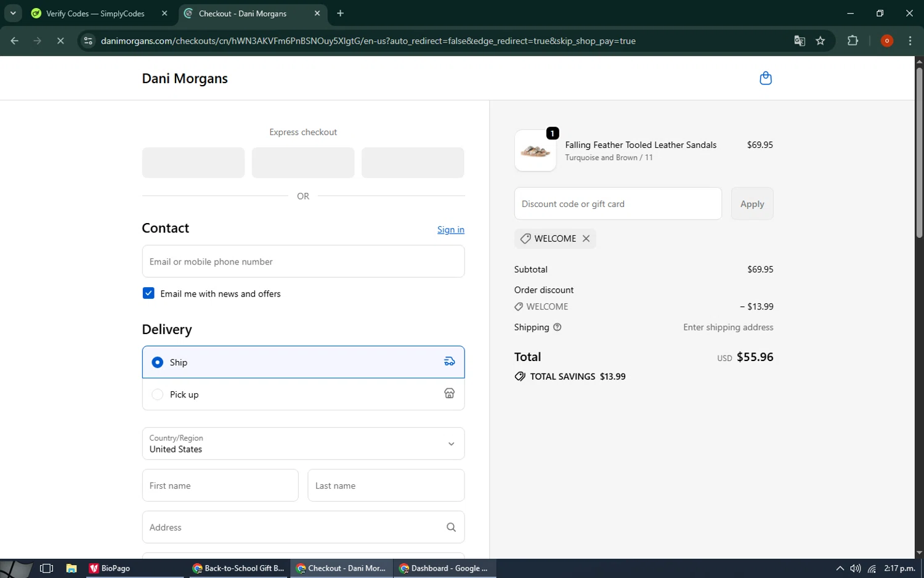Bookmark this page with star icon

[x=821, y=41]
